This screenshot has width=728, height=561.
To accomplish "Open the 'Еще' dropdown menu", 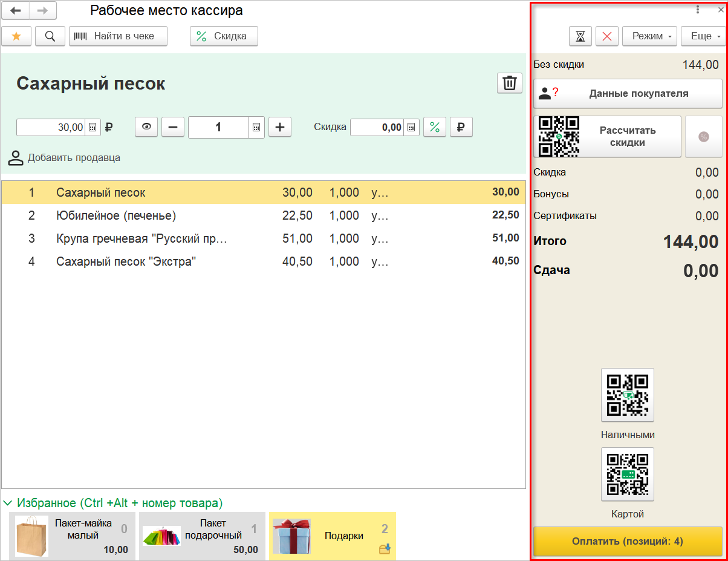I will coord(703,36).
